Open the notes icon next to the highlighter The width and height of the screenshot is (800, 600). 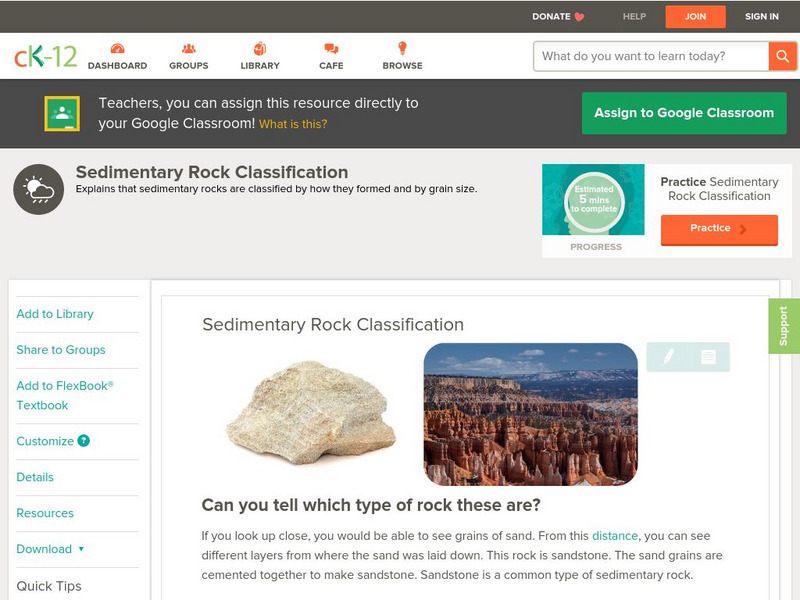point(708,356)
